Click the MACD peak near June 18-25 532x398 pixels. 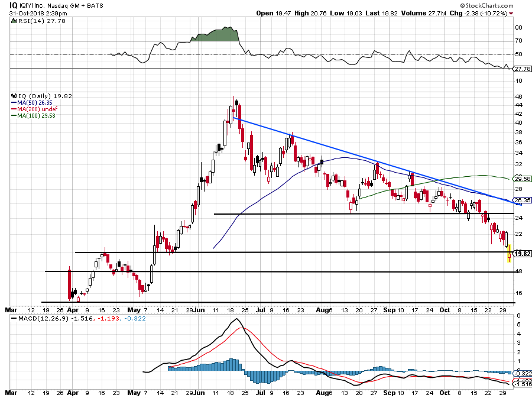(236, 319)
